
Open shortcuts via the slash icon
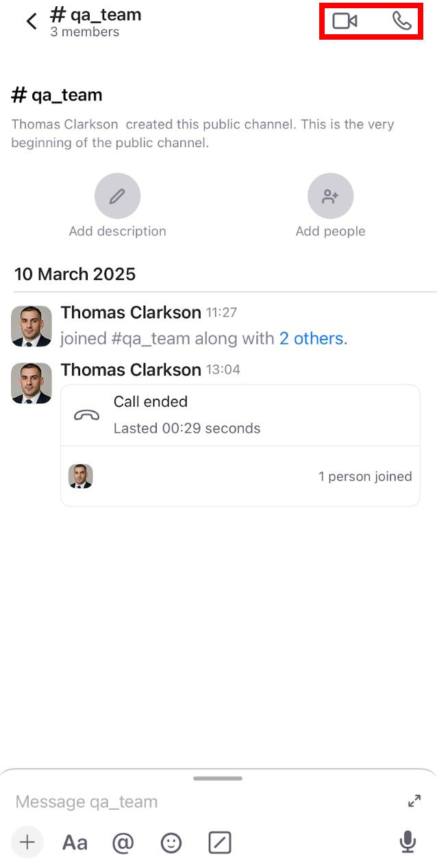click(x=218, y=842)
